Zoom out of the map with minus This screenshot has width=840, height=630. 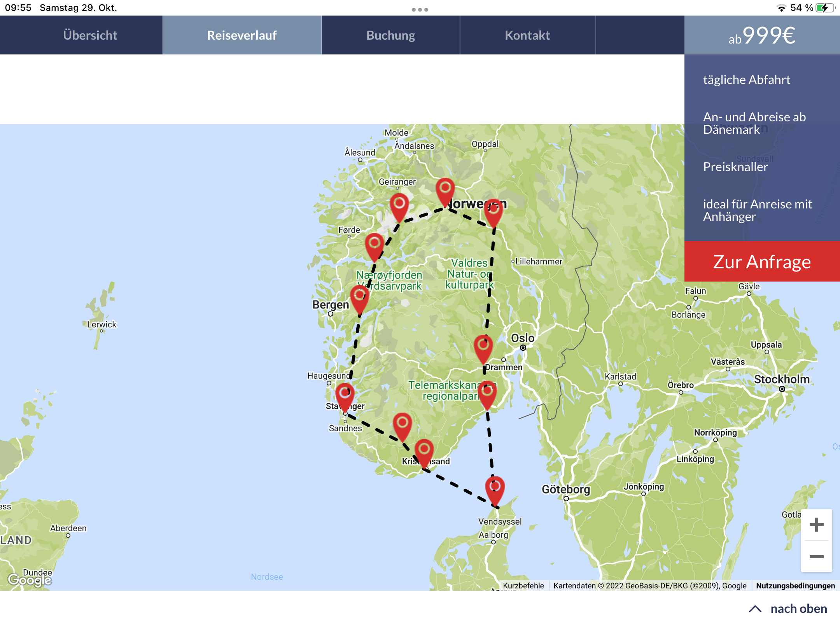[817, 556]
